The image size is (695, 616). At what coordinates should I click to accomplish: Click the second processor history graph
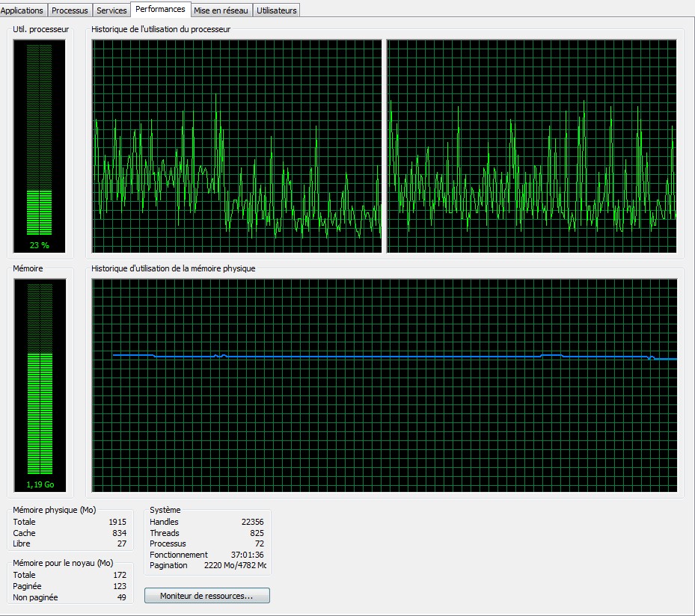(532, 146)
